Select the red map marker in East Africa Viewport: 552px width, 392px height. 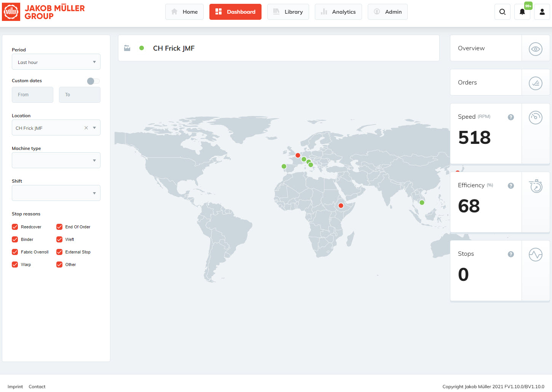tap(341, 206)
